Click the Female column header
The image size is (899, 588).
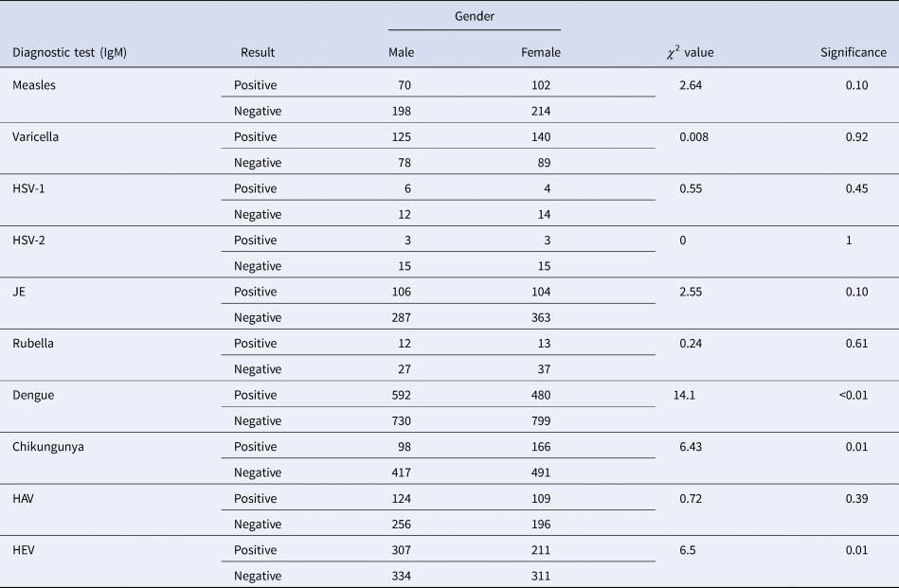tap(541, 53)
